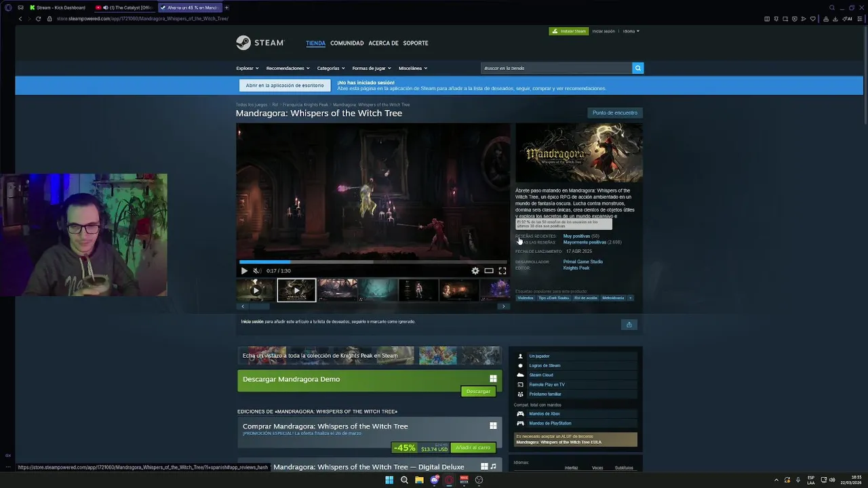Screen dimensions: 868x488
Task: Click the blue search magnifier button
Action: [637, 68]
